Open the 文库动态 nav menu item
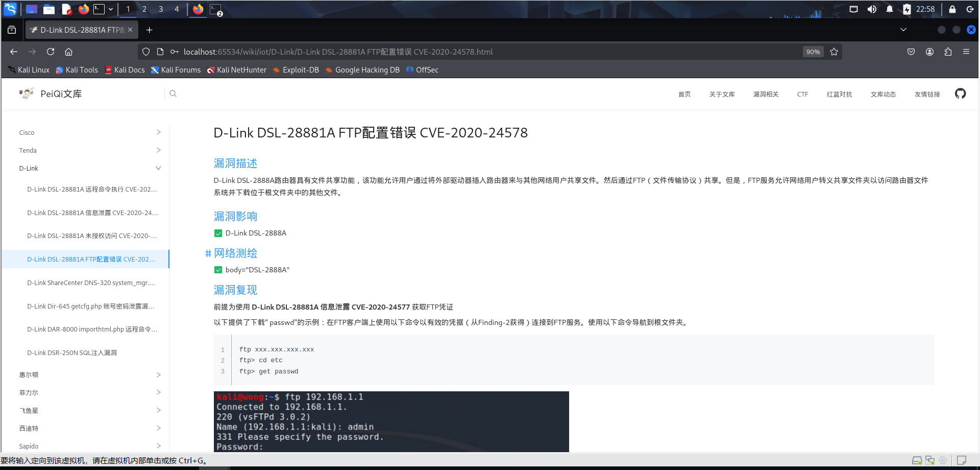Screen dimensions: 980x470 [883, 94]
